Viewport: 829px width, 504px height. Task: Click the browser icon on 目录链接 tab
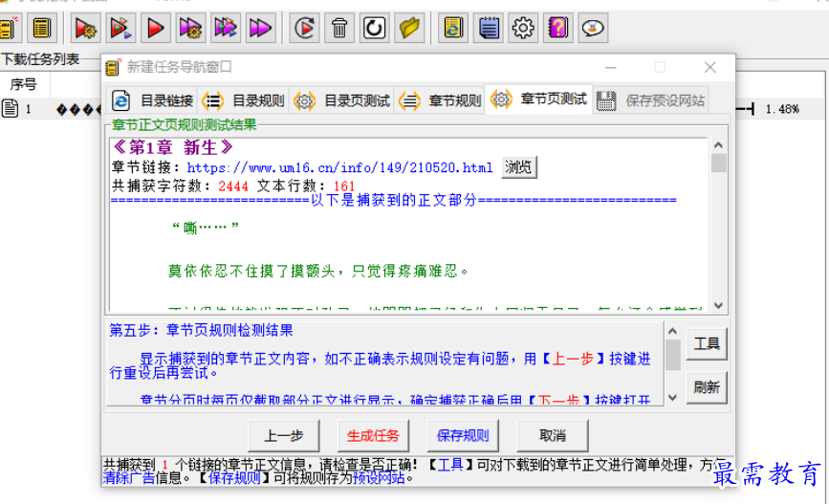click(121, 100)
